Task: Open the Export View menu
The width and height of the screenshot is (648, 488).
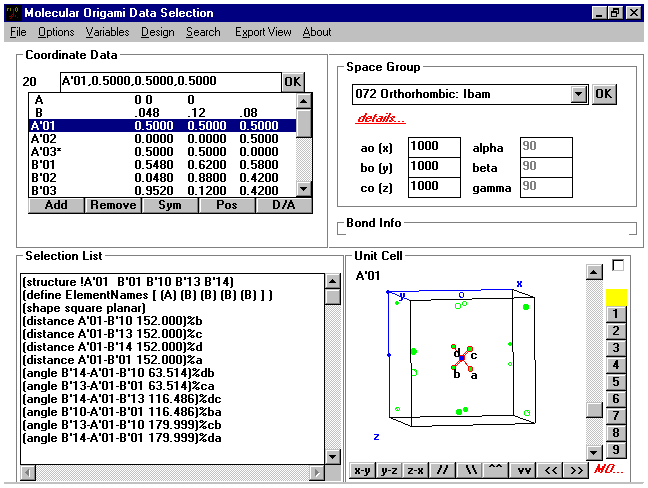Action: 263,32
